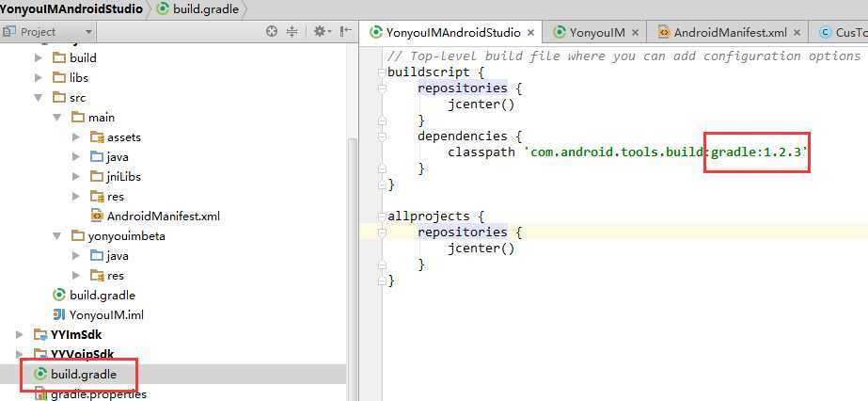868x401 pixels.
Task: Click the classpath keyword in the code
Action: tap(481, 152)
